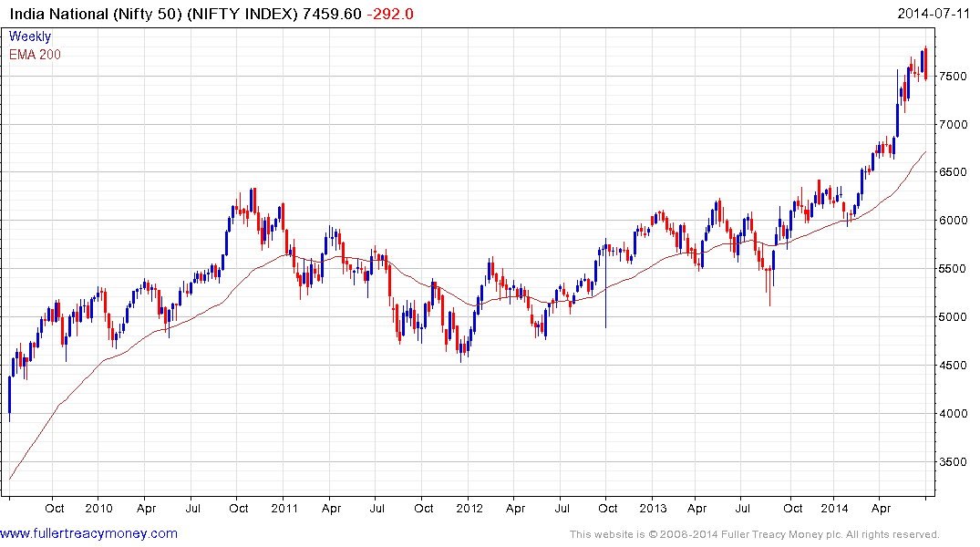980x547 pixels.
Task: Click the index value 7459.60
Action: coord(332,14)
